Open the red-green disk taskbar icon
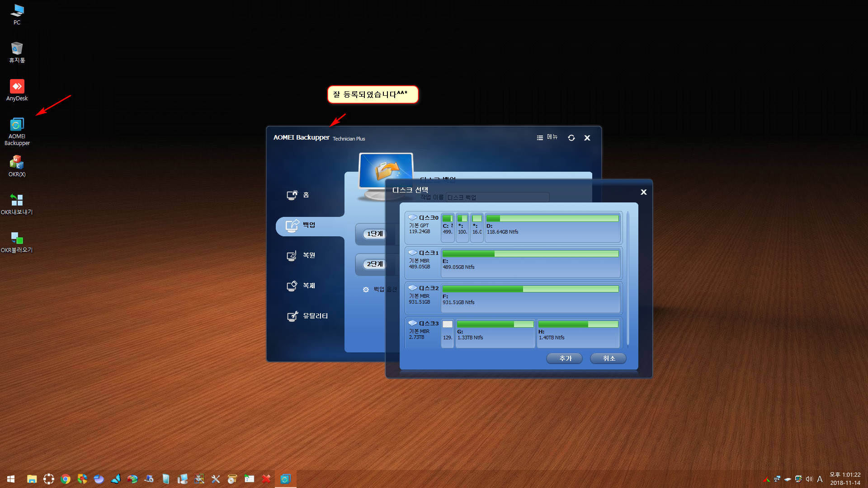The width and height of the screenshot is (868, 488). pyautogui.click(x=132, y=479)
